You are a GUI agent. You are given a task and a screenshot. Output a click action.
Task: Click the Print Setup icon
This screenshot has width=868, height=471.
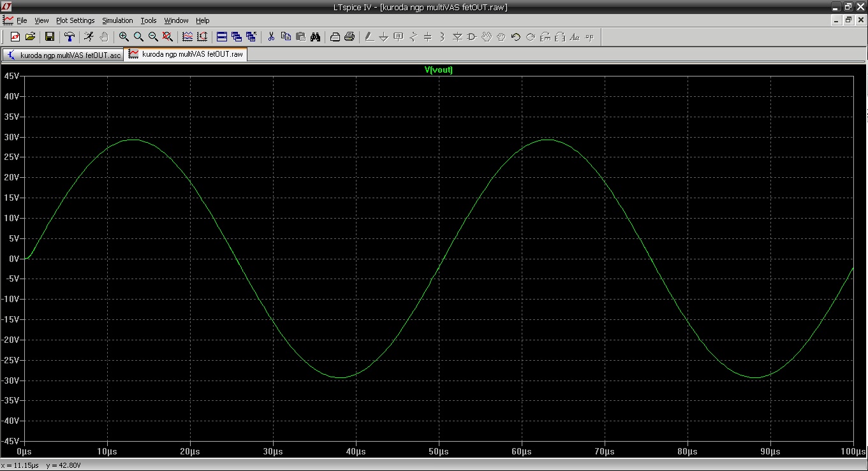pyautogui.click(x=335, y=37)
